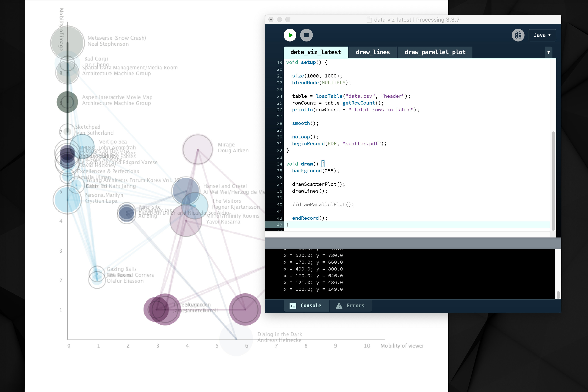Screen dimensions: 588x392
Task: Click the Sketchpad Ivan Sutherland label
Action: pos(94,130)
